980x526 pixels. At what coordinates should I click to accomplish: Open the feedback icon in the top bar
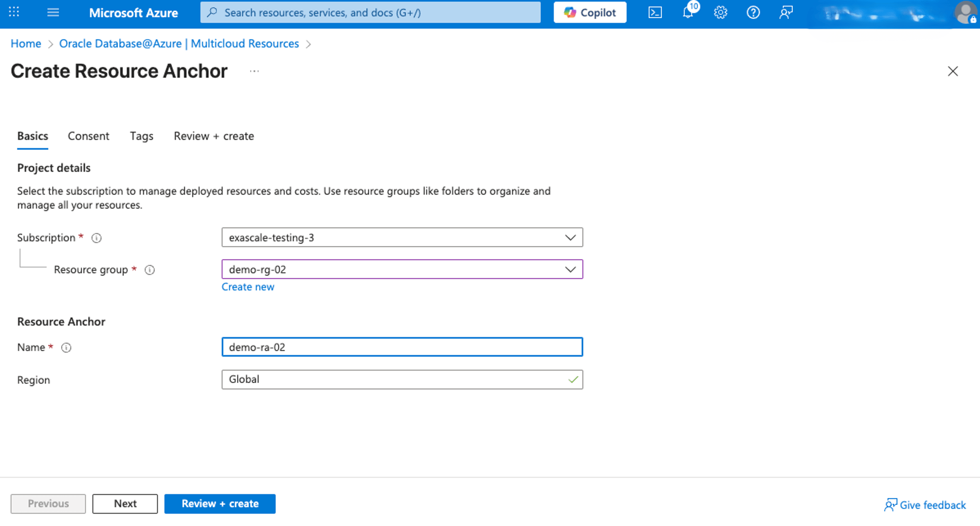tap(785, 12)
